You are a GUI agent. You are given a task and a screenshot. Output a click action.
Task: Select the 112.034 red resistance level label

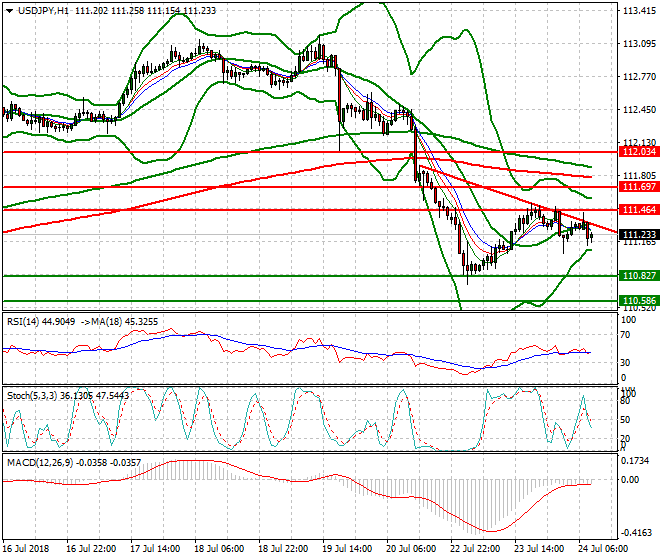pyautogui.click(x=639, y=152)
